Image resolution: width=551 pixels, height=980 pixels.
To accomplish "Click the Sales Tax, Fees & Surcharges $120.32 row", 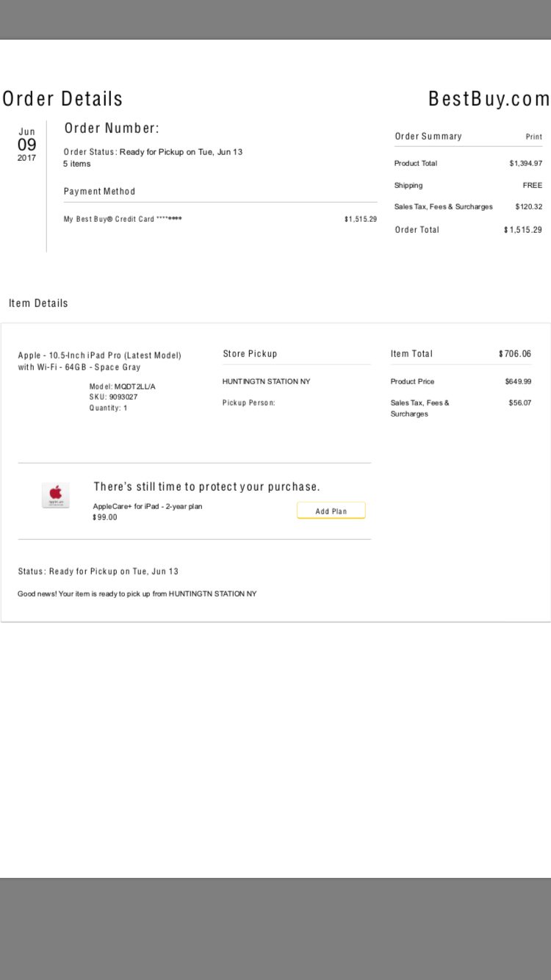I will tap(468, 206).
